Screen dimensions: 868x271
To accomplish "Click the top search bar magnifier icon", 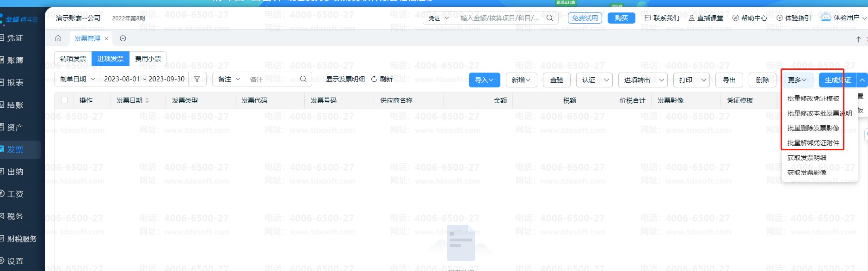I will tap(550, 18).
